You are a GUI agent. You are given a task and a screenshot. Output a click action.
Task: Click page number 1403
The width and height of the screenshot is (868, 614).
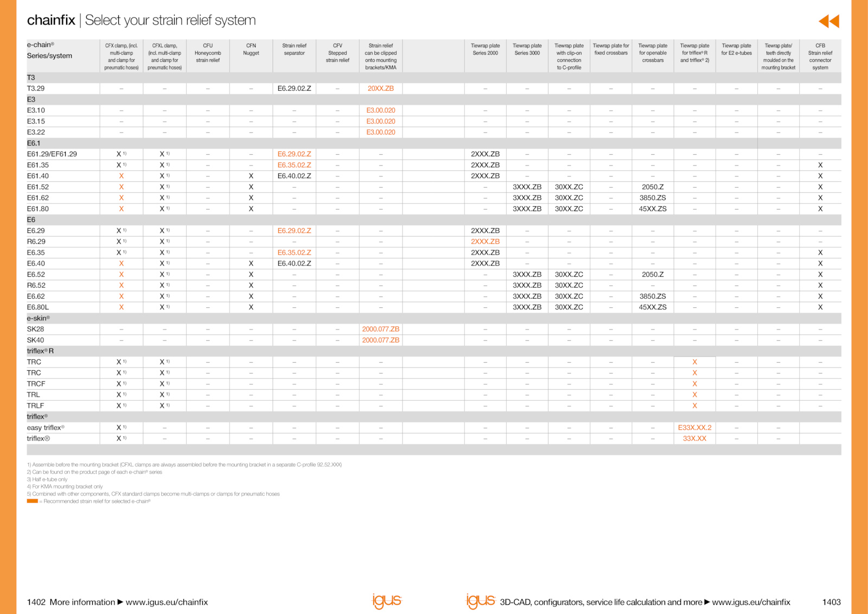[832, 602]
